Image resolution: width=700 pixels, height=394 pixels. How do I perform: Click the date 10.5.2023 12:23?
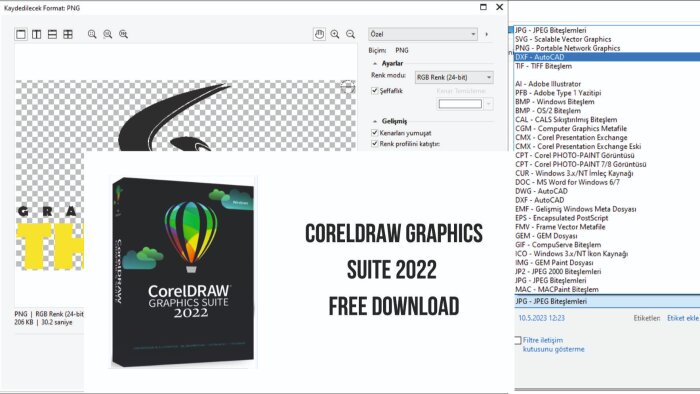541,318
